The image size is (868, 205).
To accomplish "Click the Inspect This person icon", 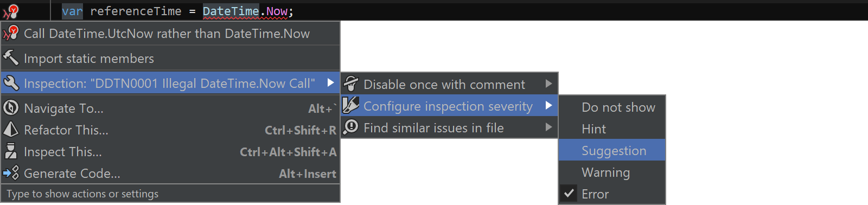I will click(x=11, y=151).
